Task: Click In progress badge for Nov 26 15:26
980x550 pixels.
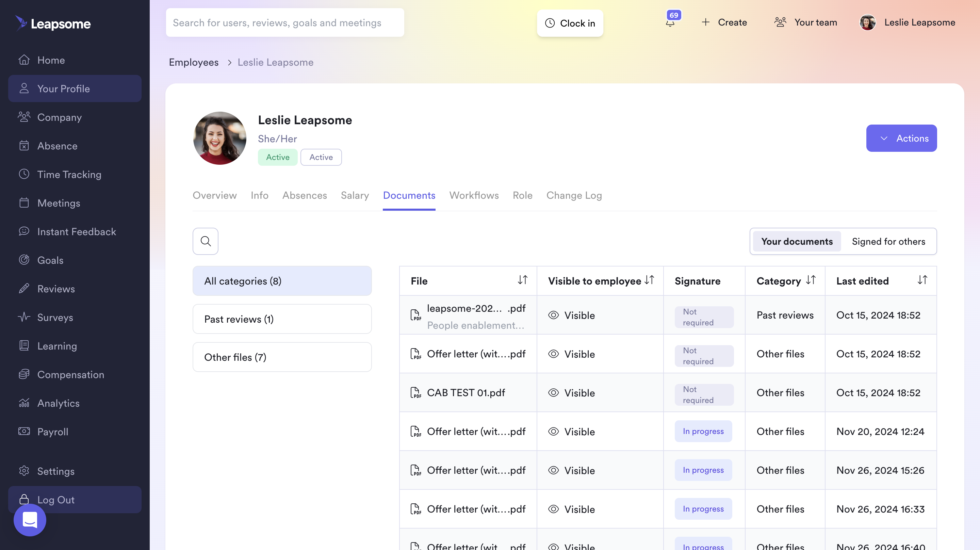Action: (703, 470)
